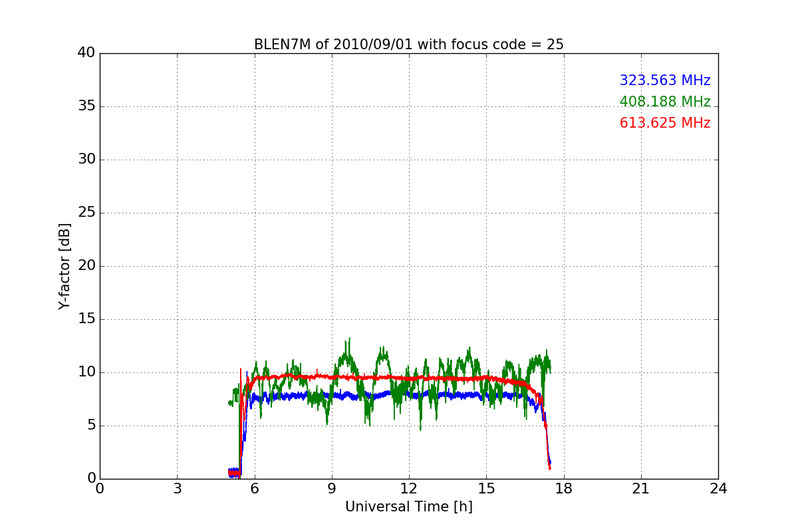Click y-axis tick label 20
Image resolution: width=798 pixels, height=532 pixels.
tap(86, 266)
